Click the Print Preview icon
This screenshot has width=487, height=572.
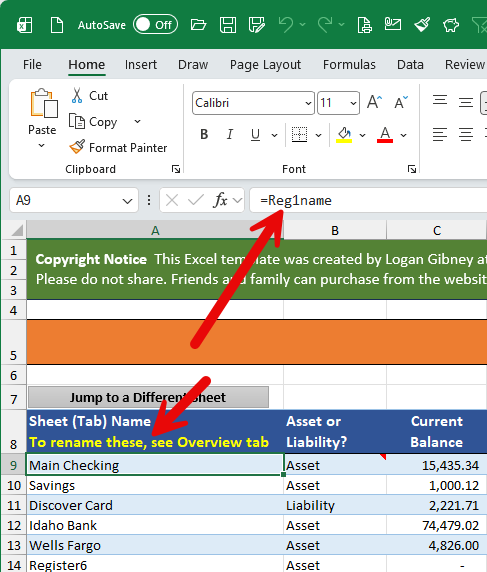tap(364, 25)
